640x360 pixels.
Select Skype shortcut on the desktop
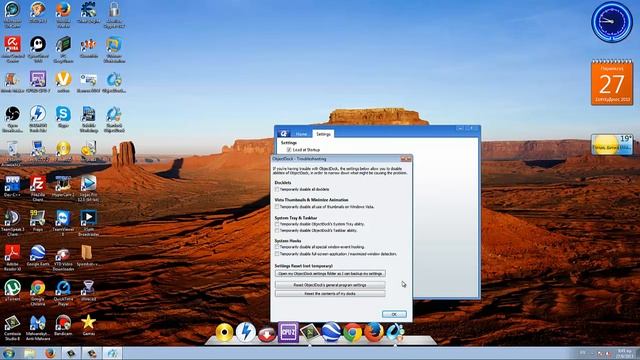63,117
